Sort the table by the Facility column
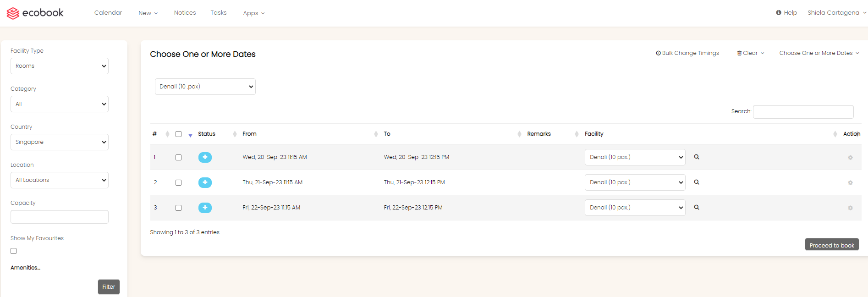 (x=835, y=134)
